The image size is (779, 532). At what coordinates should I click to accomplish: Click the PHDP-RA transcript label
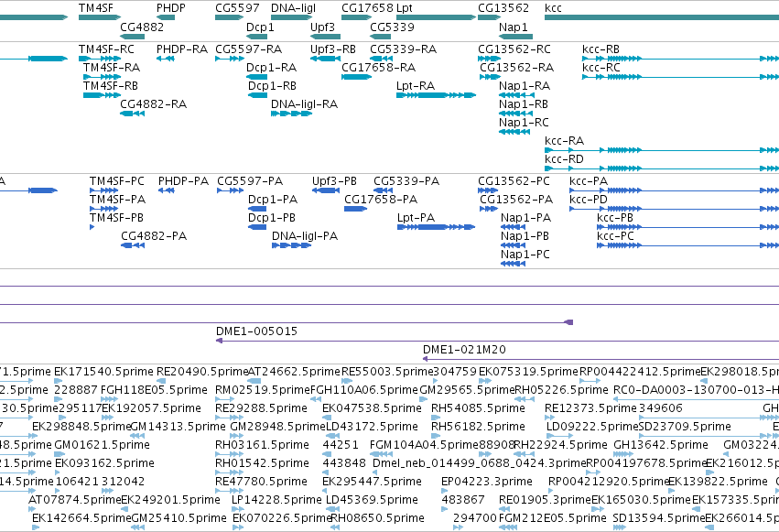click(x=182, y=49)
